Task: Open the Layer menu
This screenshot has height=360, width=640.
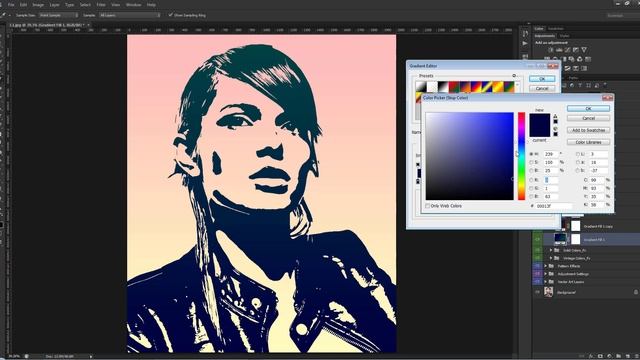Action: [x=54, y=5]
